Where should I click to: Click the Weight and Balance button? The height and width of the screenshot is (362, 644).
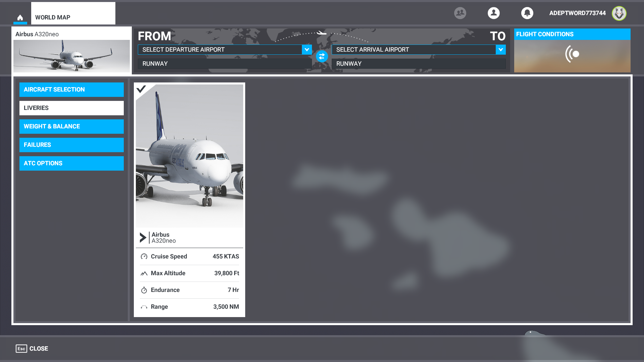pos(72,126)
